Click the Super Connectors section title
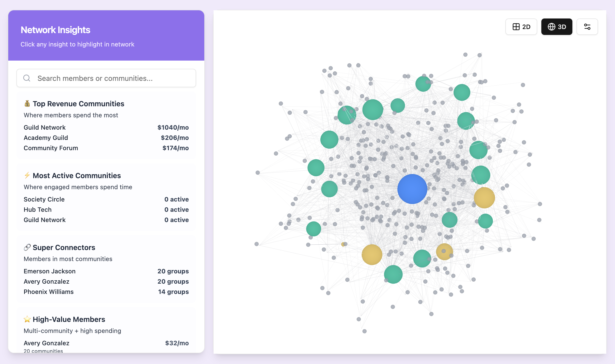This screenshot has height=364, width=615. (x=64, y=247)
